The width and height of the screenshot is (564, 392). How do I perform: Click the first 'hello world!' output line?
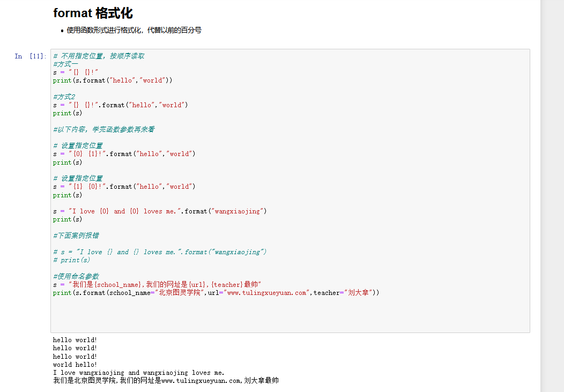(75, 340)
